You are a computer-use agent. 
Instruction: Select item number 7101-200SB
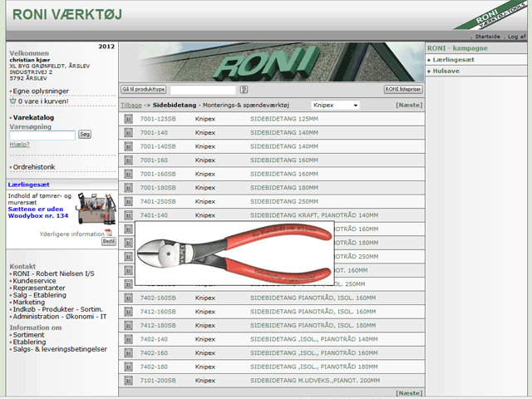point(158,381)
